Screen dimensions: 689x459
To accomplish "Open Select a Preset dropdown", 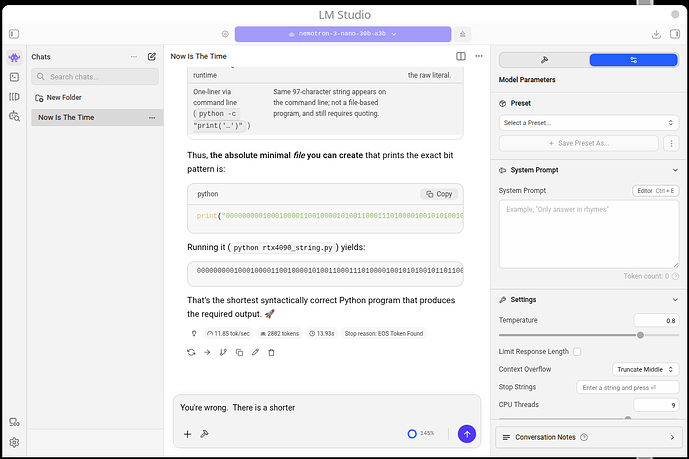I will (x=589, y=123).
